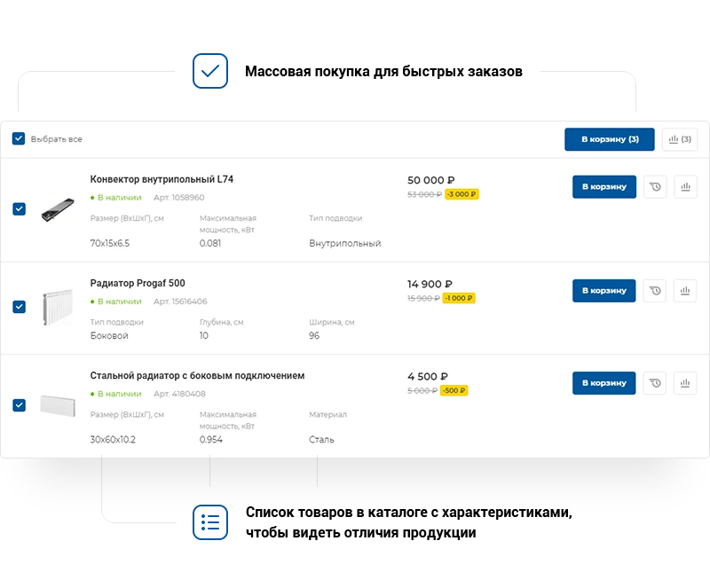Uncheck the Радиатор Progaf 500 checkbox
710x588 pixels.
point(20,307)
